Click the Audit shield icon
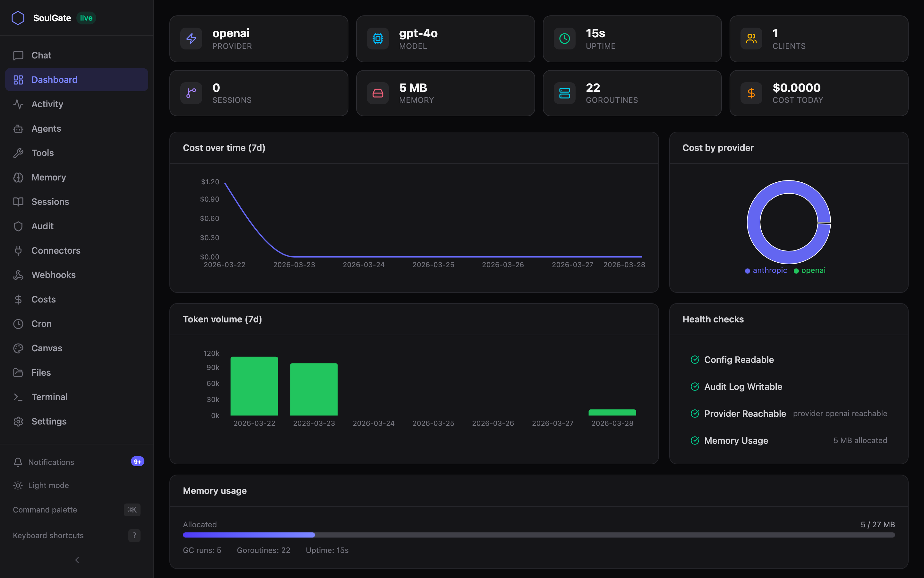The height and width of the screenshot is (578, 924). [18, 226]
